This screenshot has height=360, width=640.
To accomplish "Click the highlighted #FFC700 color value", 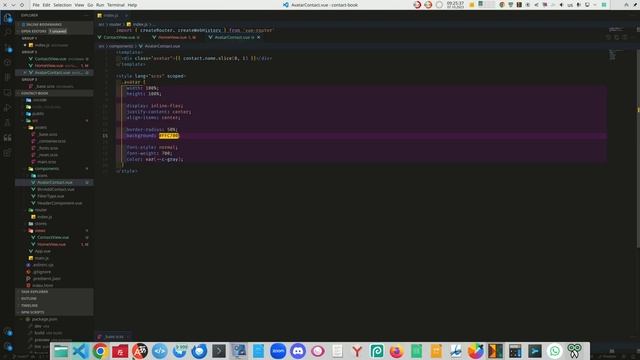I will [x=169, y=136].
